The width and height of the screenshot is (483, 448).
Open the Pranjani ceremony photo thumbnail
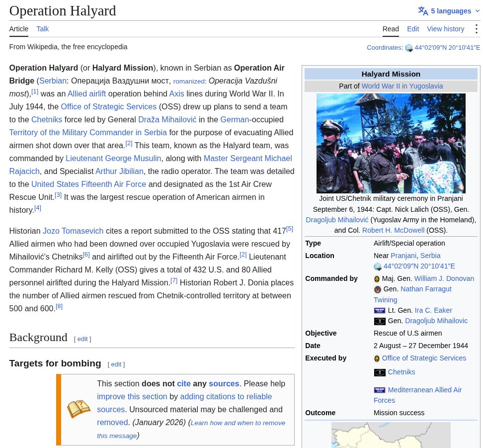(391, 143)
